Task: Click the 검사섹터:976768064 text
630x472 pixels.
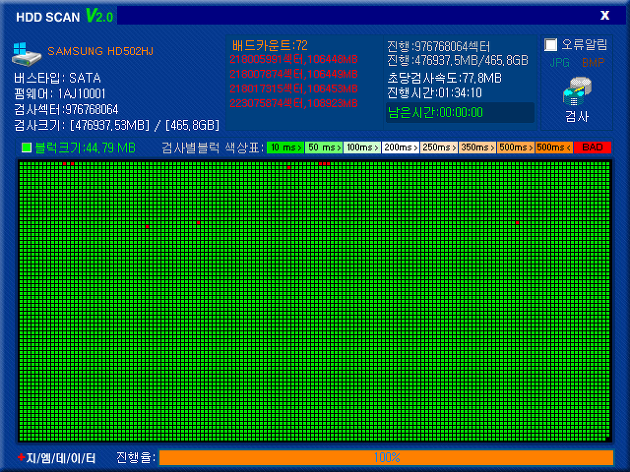Action: [66, 109]
